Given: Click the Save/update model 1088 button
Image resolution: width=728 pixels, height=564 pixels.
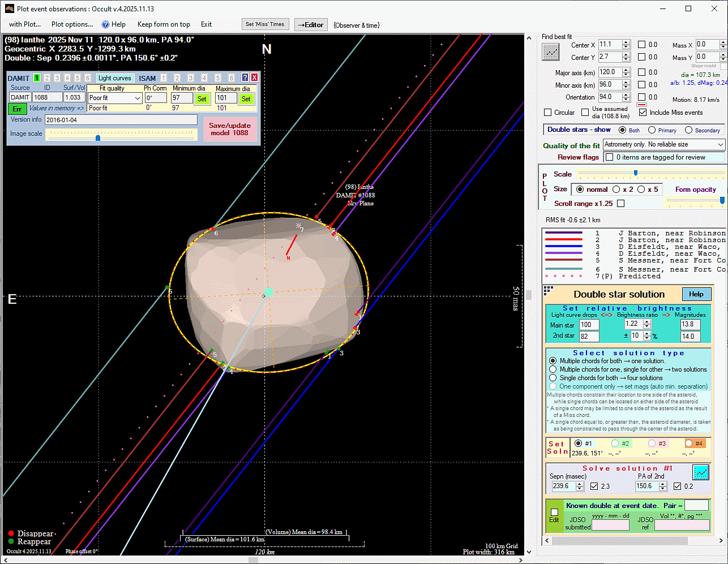Looking at the screenshot, I should (229, 129).
